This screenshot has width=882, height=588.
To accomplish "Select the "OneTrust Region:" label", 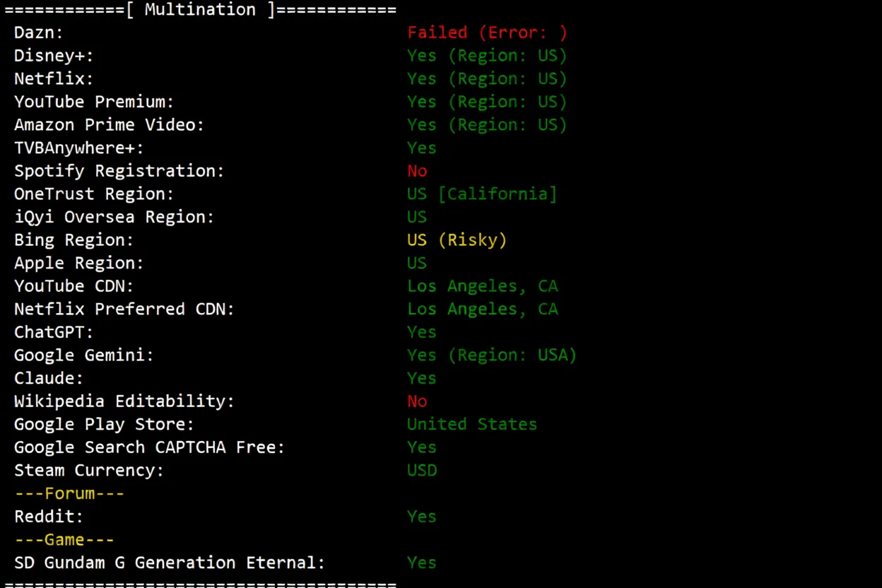I will coord(94,194).
